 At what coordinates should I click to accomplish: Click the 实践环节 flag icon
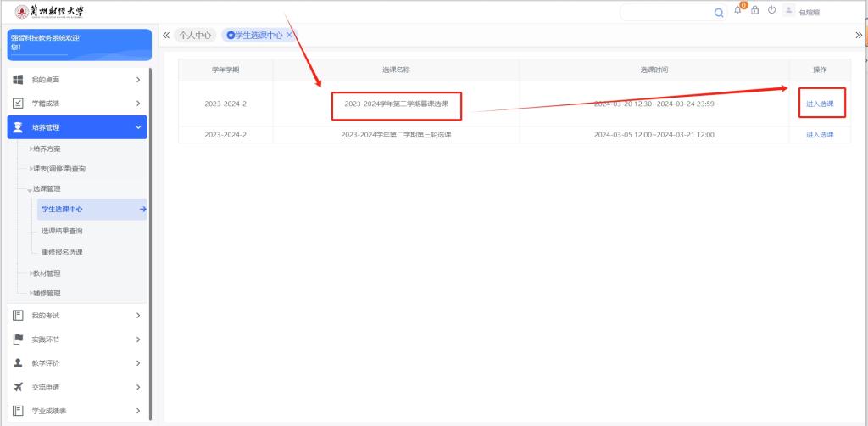click(18, 339)
